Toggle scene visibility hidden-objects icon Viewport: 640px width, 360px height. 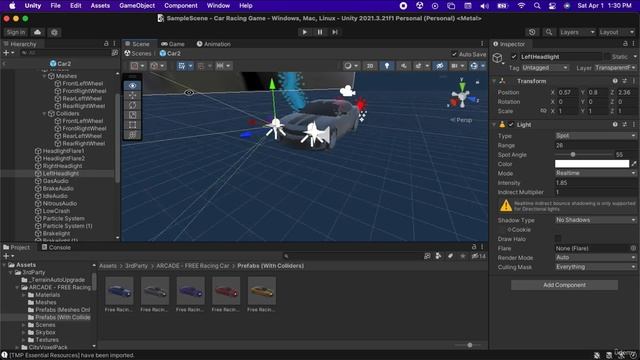pyautogui.click(x=440, y=66)
